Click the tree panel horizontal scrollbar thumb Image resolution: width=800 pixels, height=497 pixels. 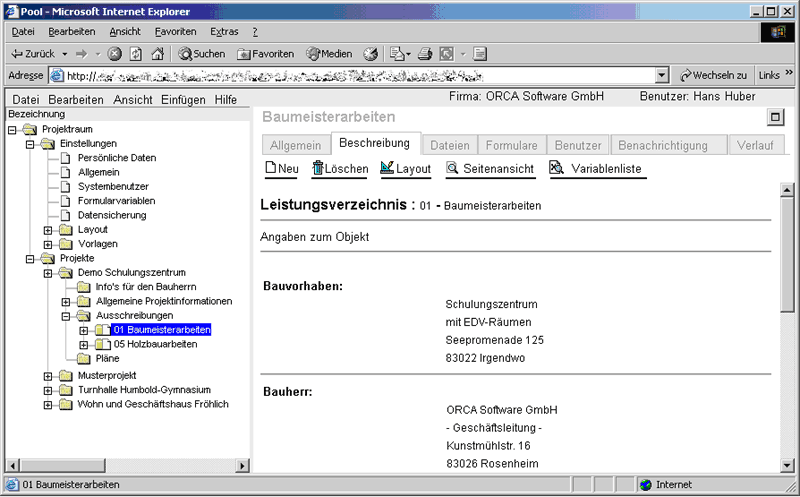tap(62, 465)
